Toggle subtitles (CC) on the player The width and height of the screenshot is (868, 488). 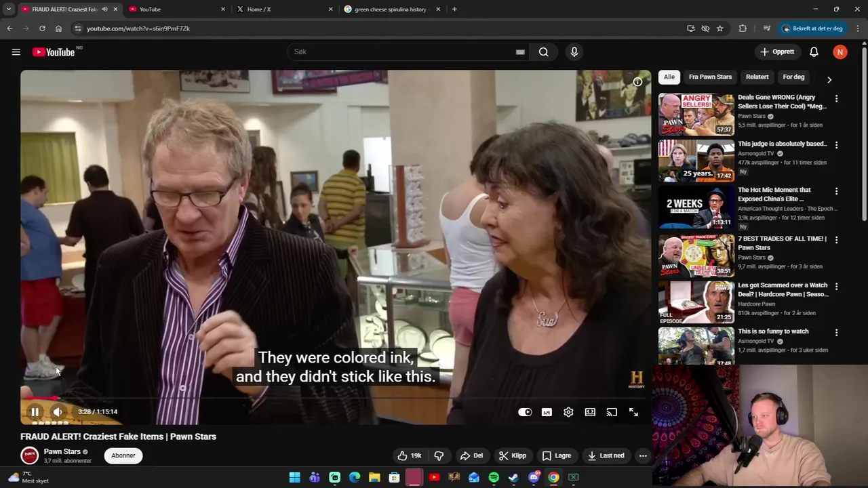(x=547, y=412)
